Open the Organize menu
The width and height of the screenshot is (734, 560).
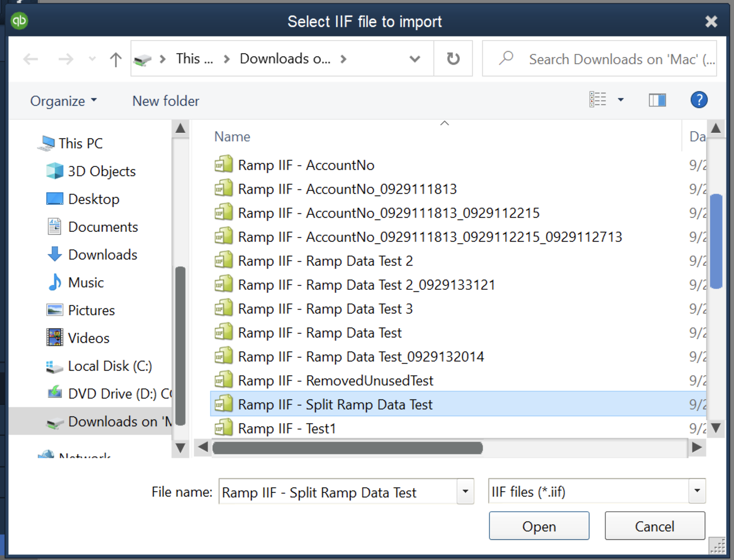(64, 101)
